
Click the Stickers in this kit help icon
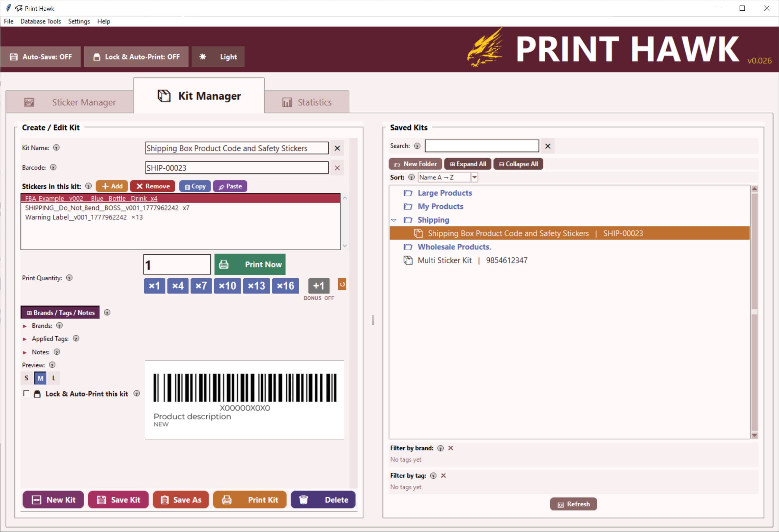click(88, 186)
